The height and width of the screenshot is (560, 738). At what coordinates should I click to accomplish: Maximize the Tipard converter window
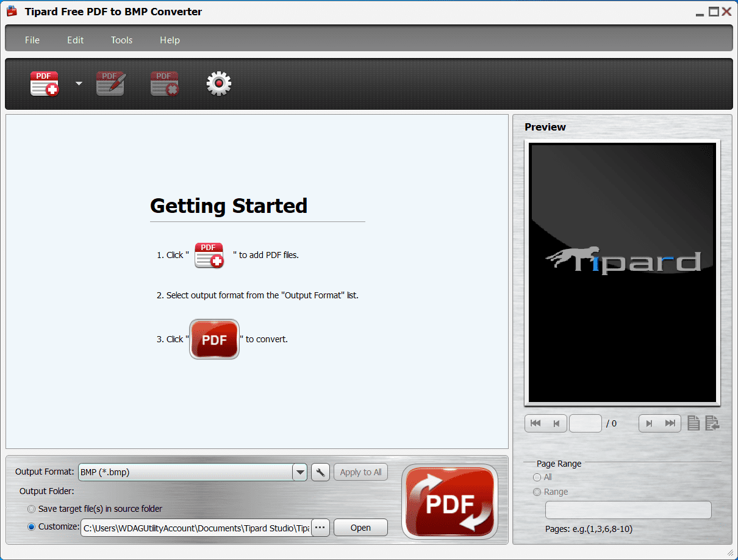coord(714,12)
